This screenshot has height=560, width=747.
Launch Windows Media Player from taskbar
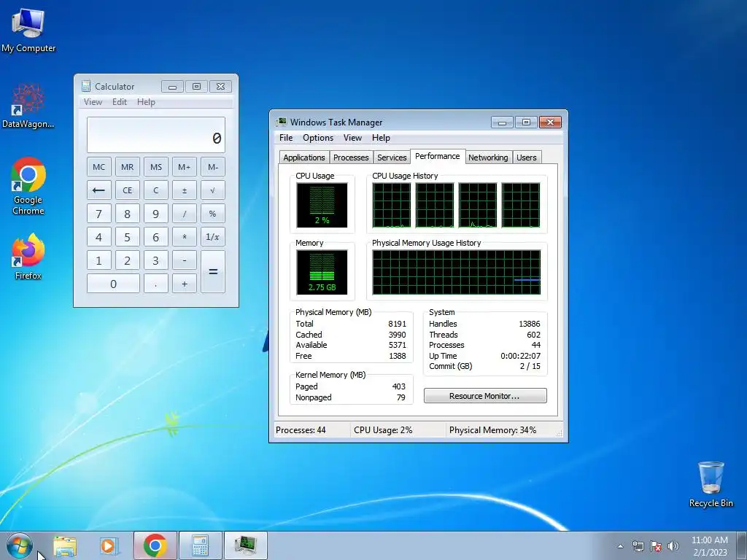[x=109, y=545]
